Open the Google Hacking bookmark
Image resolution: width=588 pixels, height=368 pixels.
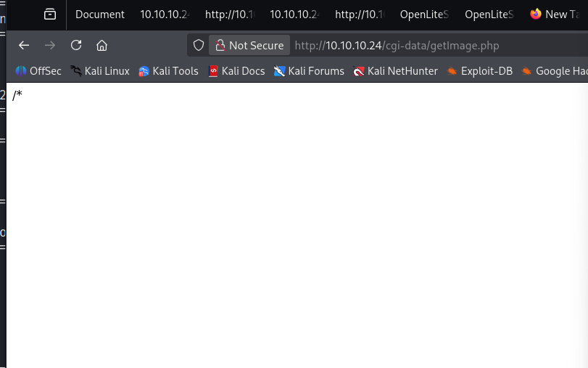tap(555, 71)
